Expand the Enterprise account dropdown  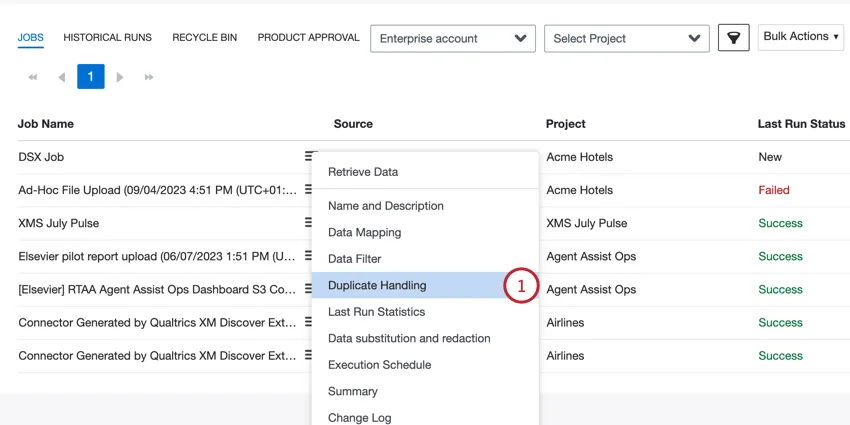click(452, 38)
